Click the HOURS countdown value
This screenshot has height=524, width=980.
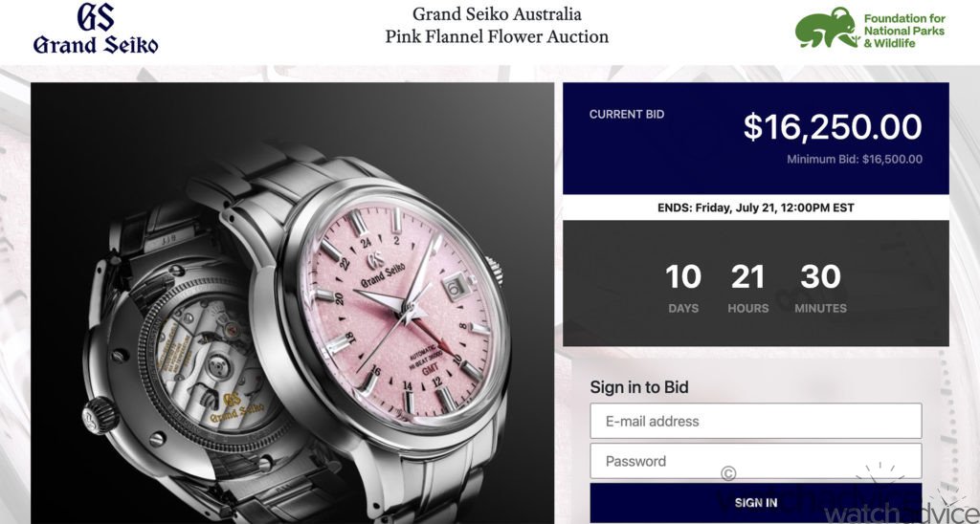coord(748,276)
